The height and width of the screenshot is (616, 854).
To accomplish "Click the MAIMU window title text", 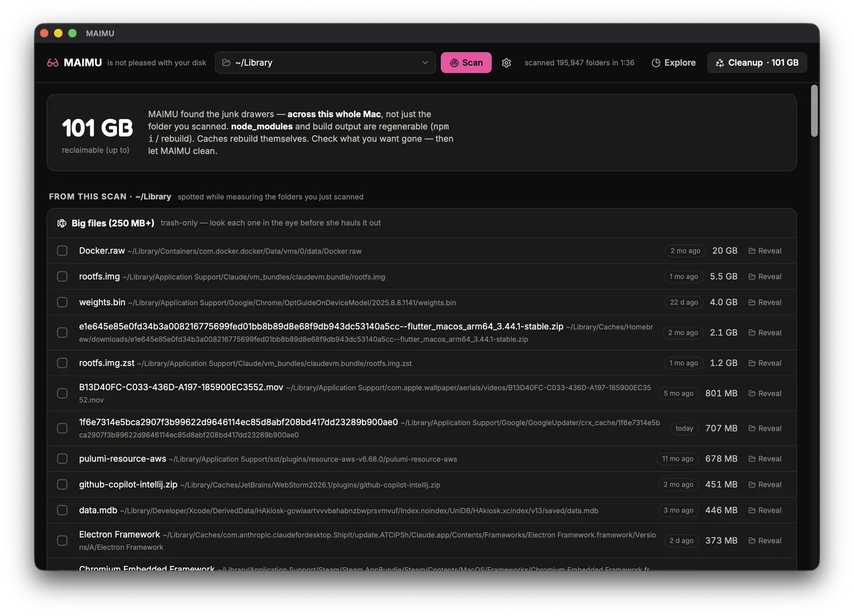I will (x=100, y=33).
